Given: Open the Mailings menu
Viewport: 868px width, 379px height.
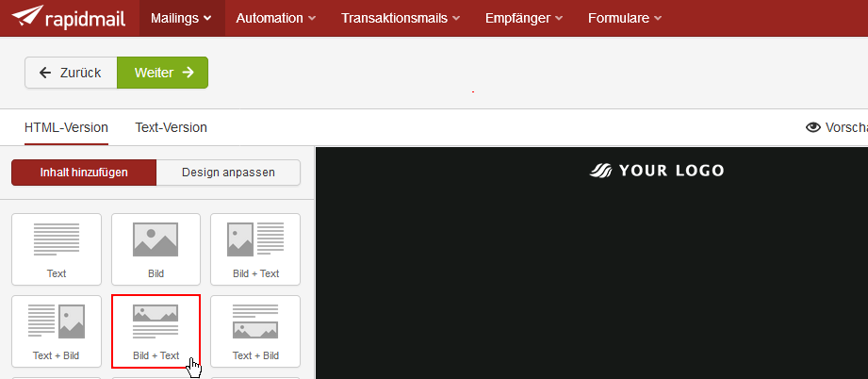Looking at the screenshot, I should 182,18.
